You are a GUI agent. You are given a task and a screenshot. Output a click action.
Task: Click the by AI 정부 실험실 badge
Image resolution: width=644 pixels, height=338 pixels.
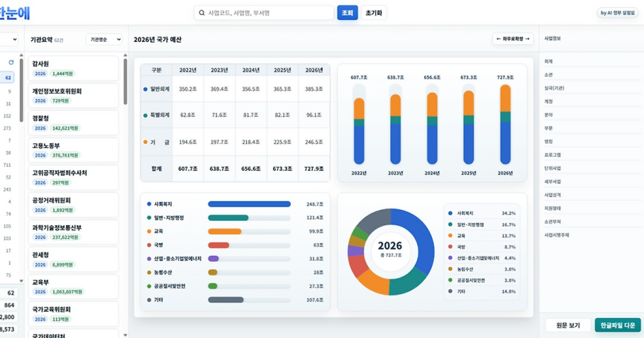(618, 13)
